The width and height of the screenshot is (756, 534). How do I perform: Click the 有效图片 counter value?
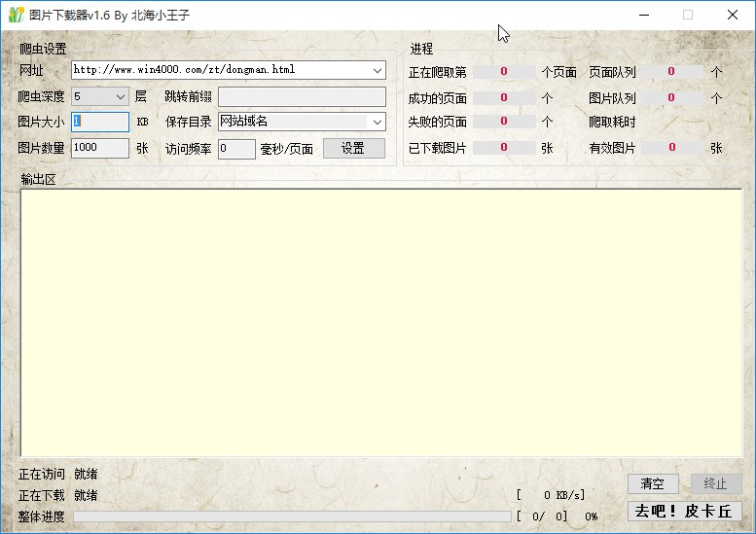[x=671, y=148]
